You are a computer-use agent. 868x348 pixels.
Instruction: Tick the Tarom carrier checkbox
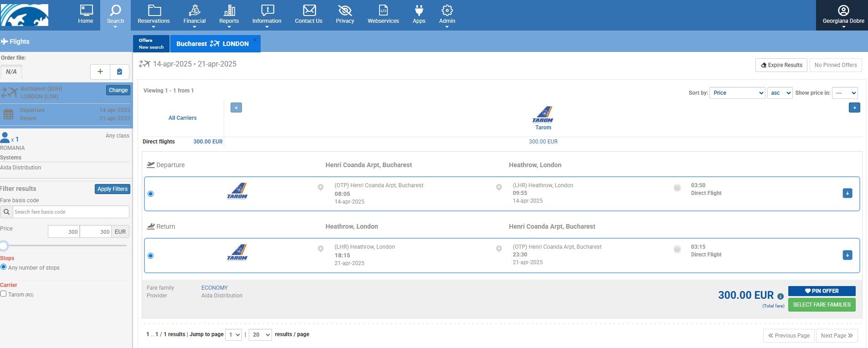[4, 294]
